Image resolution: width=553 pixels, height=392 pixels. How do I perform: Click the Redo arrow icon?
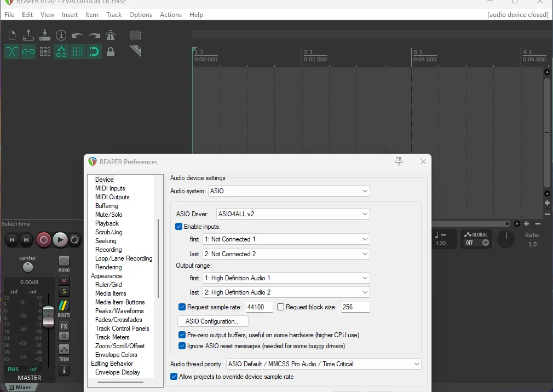pyautogui.click(x=94, y=35)
